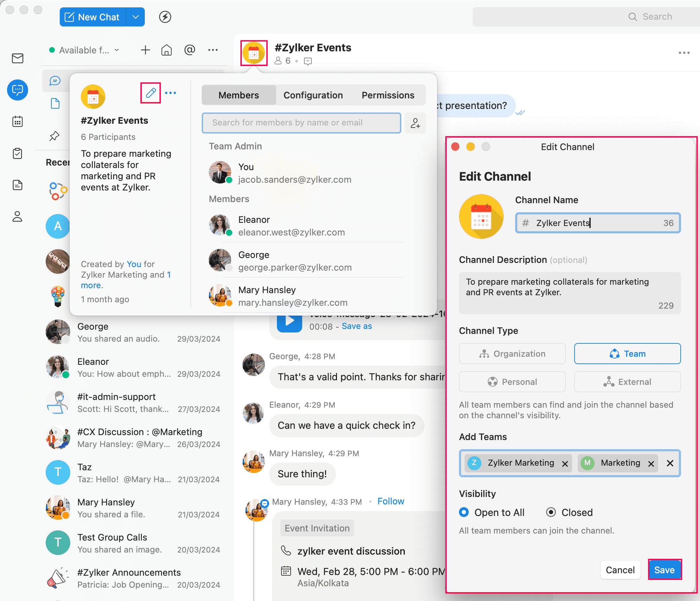Choose Organization channel type
The image size is (700, 601).
(x=512, y=354)
